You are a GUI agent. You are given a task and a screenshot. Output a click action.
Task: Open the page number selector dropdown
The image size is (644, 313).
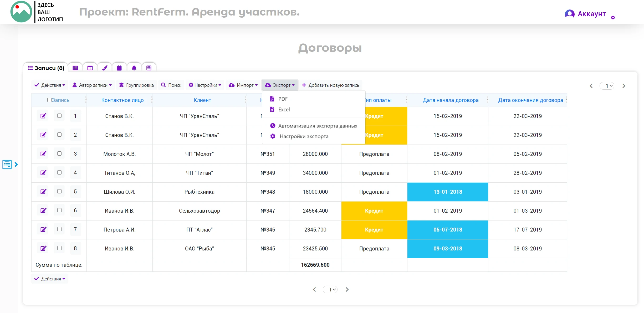(607, 86)
